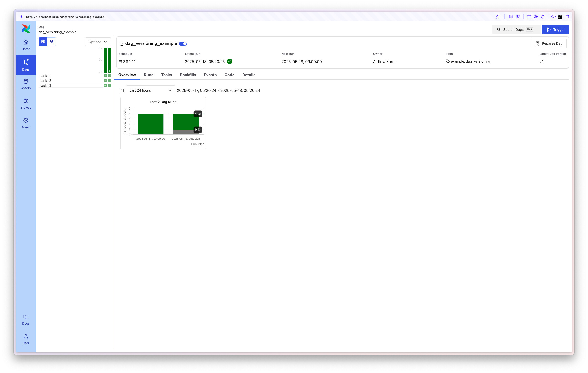Click the crosshair target icon in browser bar

pyautogui.click(x=543, y=17)
